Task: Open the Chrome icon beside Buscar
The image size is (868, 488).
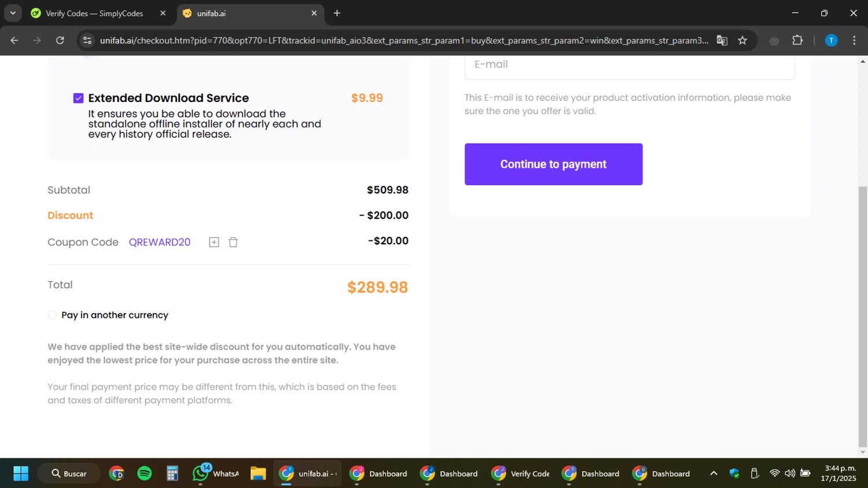Action: [x=117, y=474]
